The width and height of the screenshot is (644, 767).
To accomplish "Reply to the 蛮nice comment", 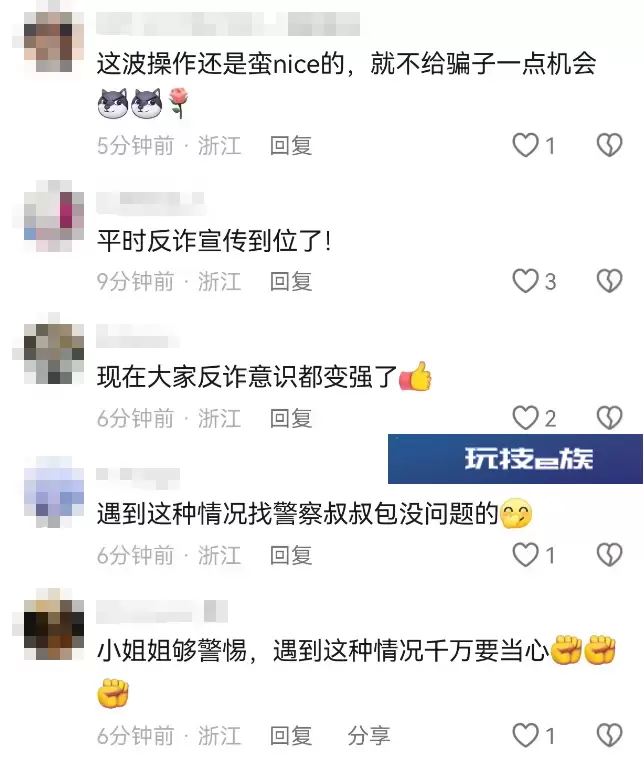I will (291, 146).
